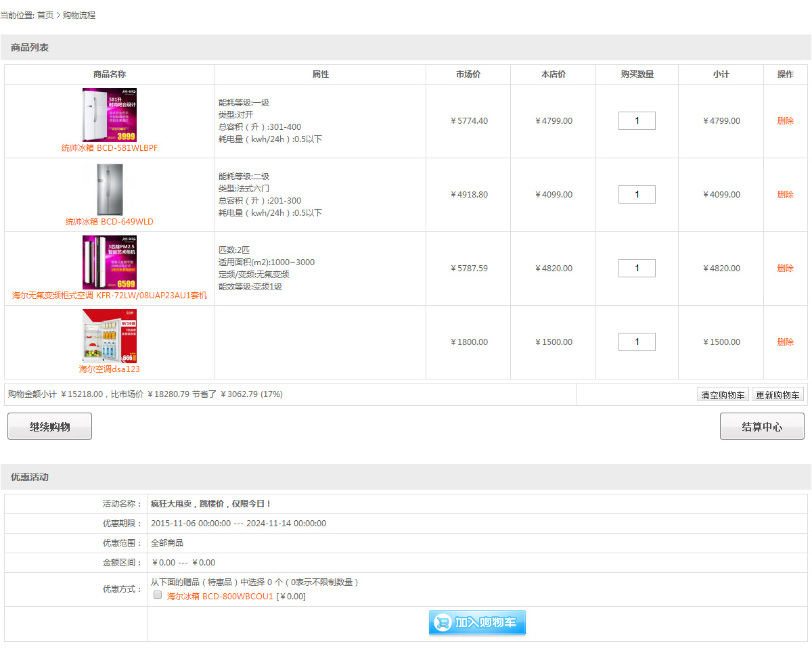
Task: Click 清空购物车 to empty the cart
Action: [x=723, y=395]
